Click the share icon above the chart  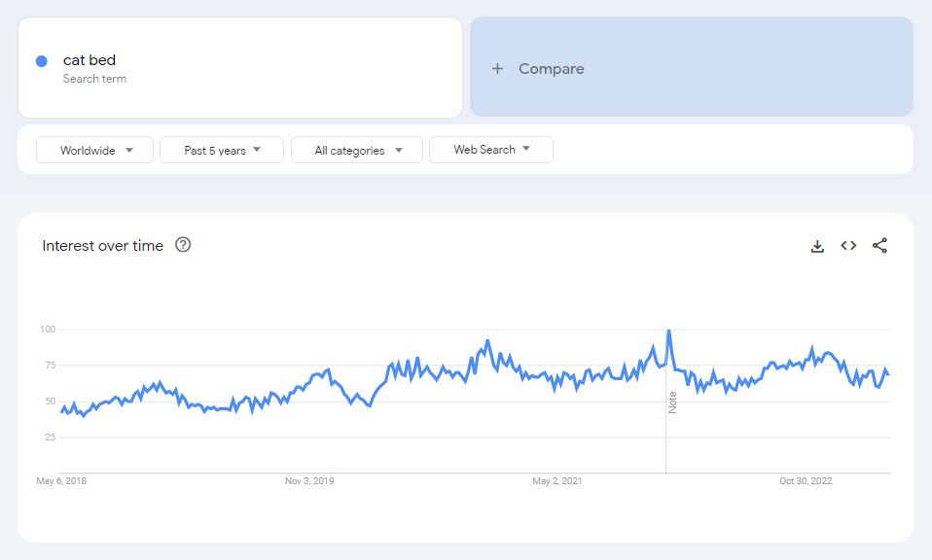click(879, 246)
